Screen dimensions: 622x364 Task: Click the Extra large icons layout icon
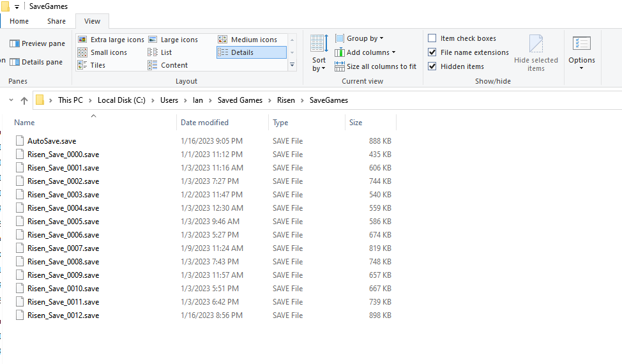pos(82,40)
